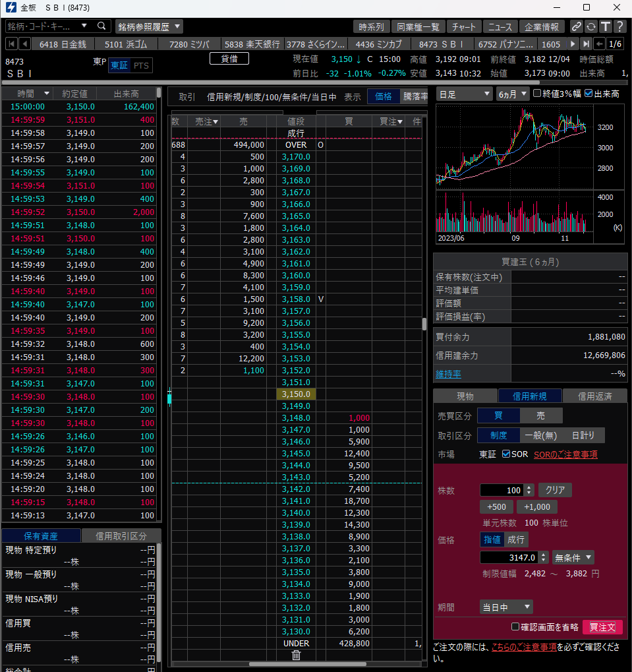The height and width of the screenshot is (672, 632).
Task: Open the SORのご注意事項 link
Action: pyautogui.click(x=565, y=454)
